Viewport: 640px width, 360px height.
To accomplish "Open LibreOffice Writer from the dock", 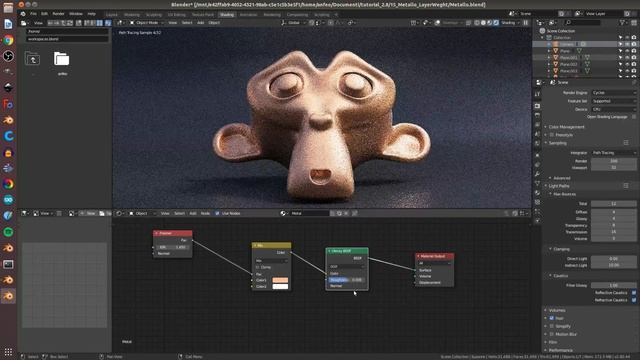I will click(8, 24).
